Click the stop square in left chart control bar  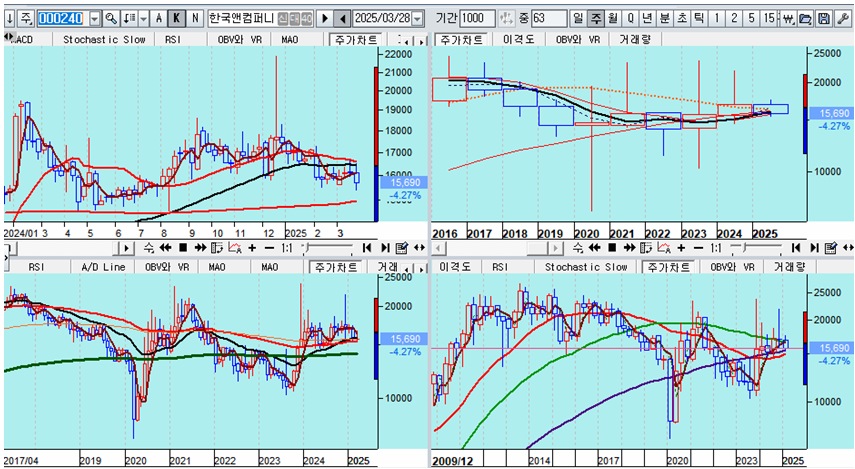(183, 248)
